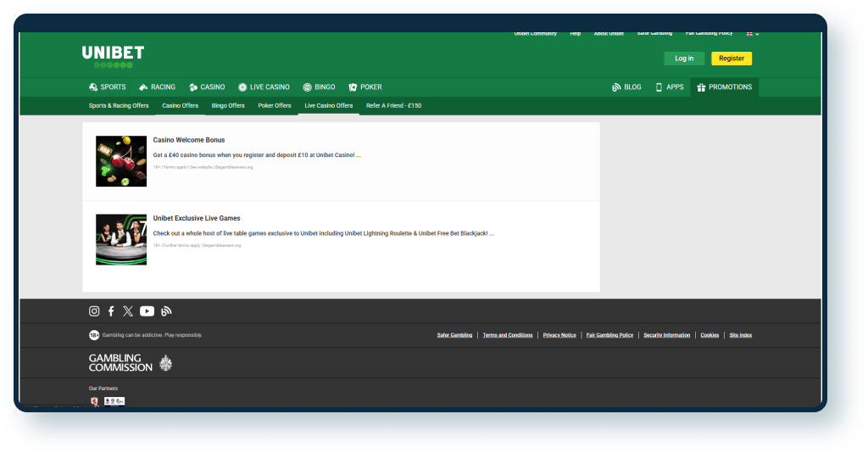This screenshot has height=453, width=868.
Task: Click the 'Our Partners' label
Action: click(103, 389)
